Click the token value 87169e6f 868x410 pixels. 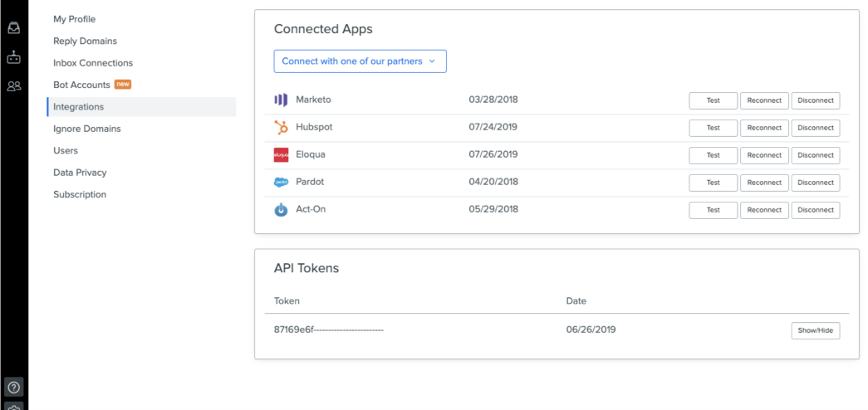[x=329, y=329]
